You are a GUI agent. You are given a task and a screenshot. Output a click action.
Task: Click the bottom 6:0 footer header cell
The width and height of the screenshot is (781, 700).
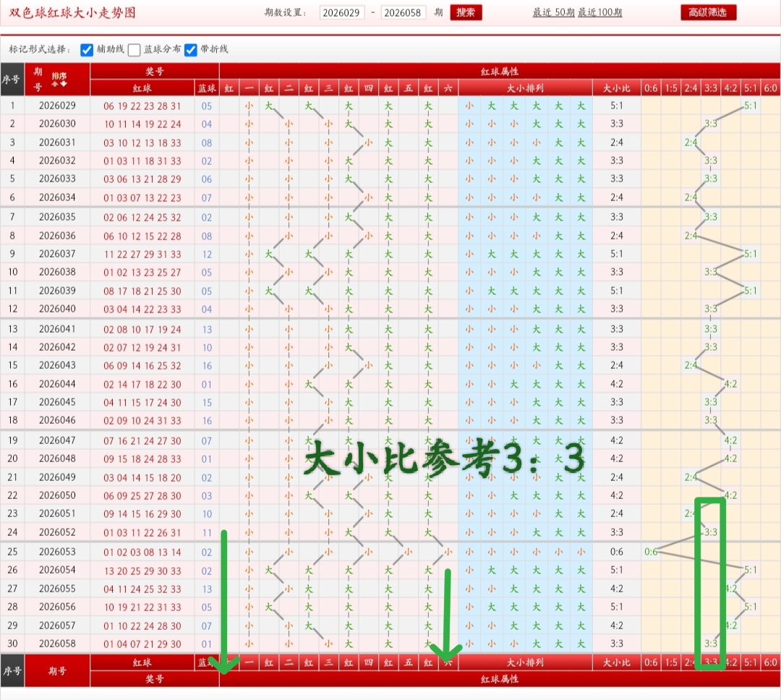click(771, 662)
